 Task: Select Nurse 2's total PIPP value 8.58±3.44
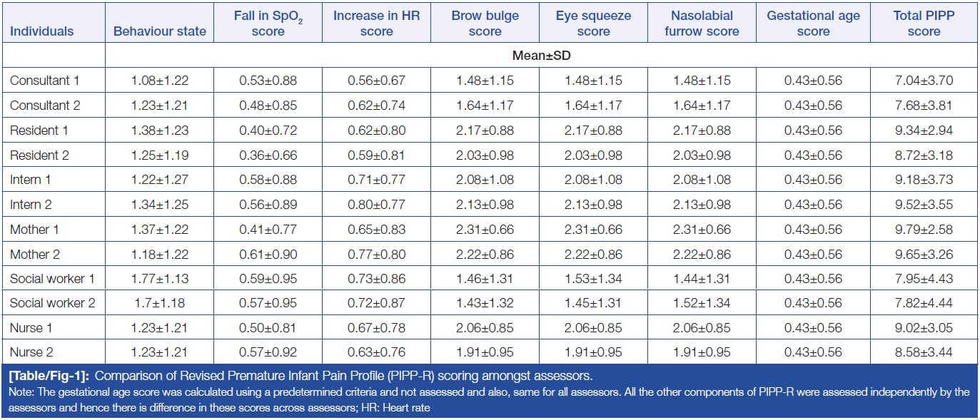[924, 352]
